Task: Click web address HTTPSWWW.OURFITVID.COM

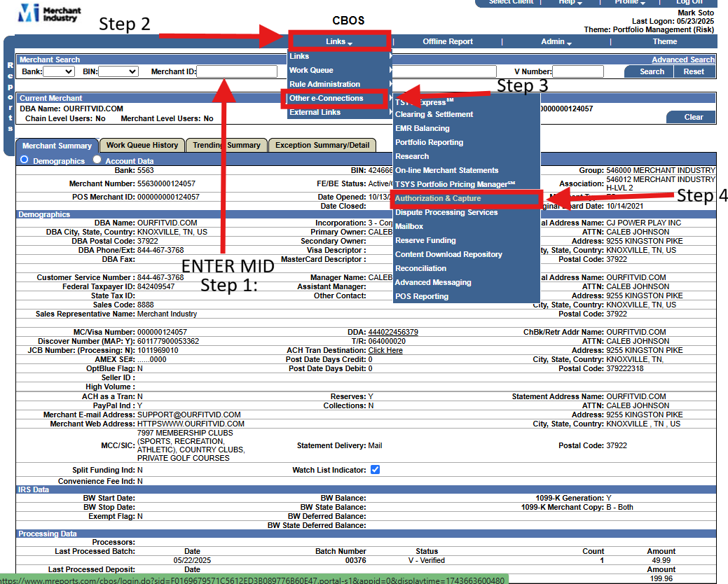Action: 191,424
